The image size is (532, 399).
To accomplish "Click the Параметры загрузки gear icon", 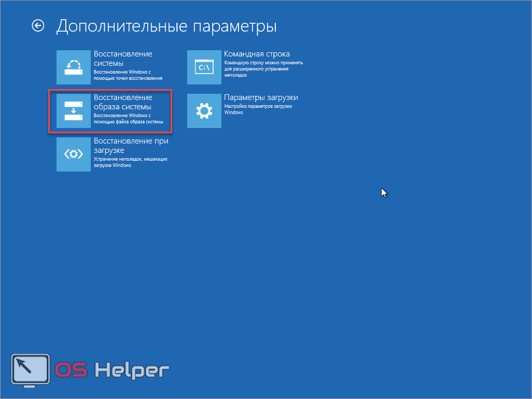I will [x=204, y=110].
